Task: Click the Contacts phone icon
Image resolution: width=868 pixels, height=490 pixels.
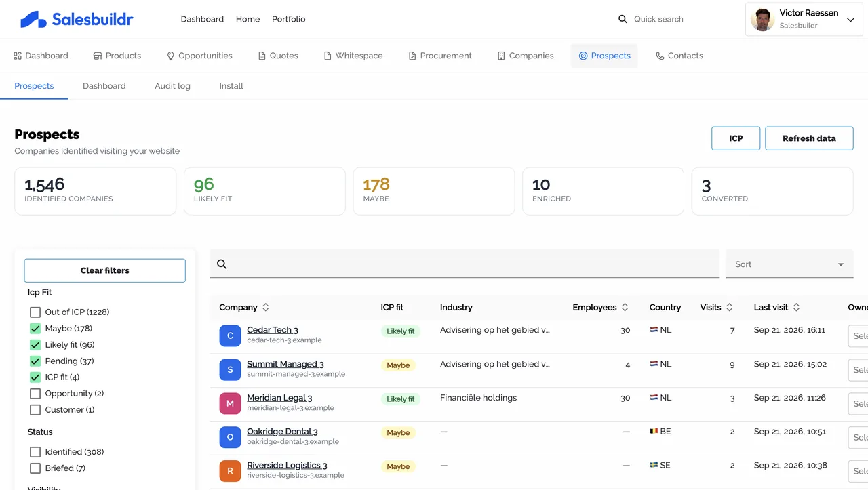Action: point(660,56)
